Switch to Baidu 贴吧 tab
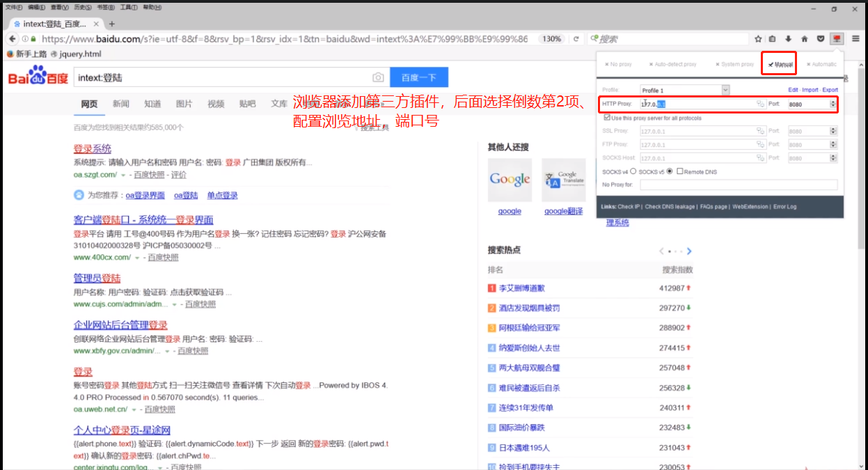This screenshot has height=470, width=868. pyautogui.click(x=248, y=104)
